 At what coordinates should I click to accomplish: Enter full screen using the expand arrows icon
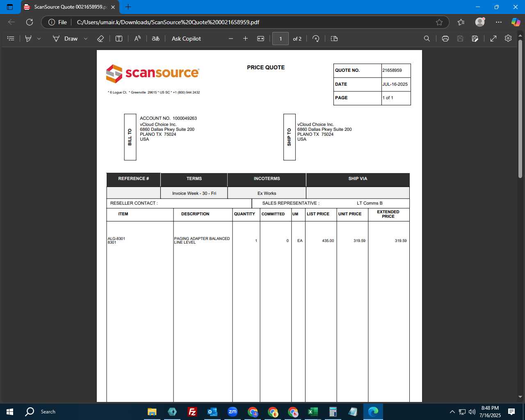[x=493, y=39]
